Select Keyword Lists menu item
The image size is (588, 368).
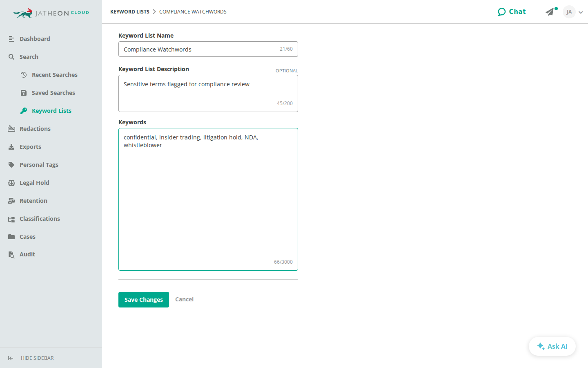[51, 111]
